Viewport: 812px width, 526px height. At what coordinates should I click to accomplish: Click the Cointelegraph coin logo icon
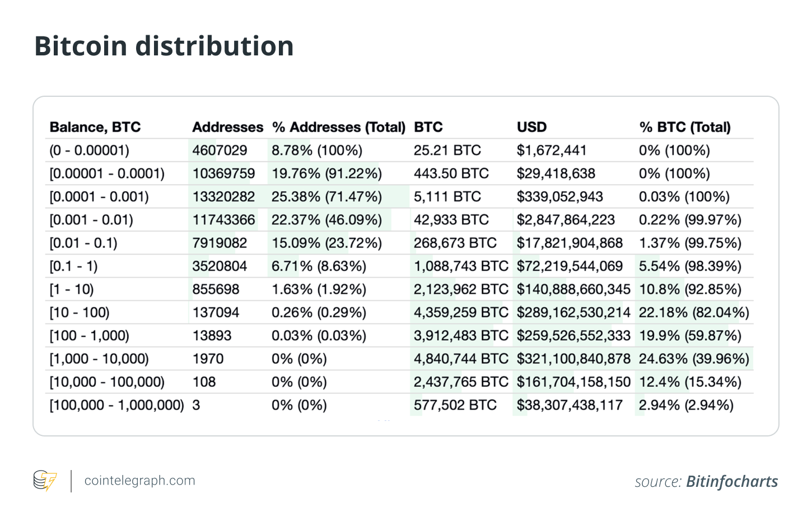click(x=45, y=481)
